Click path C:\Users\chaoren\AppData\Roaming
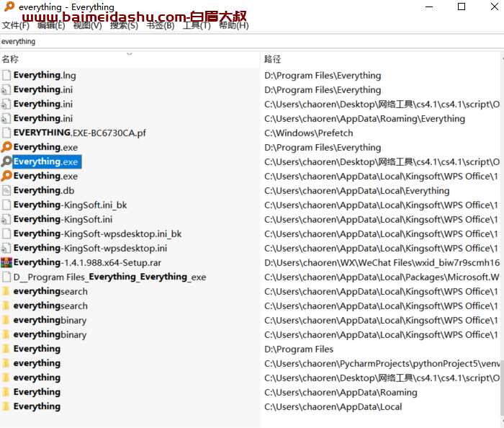The height and width of the screenshot is (428, 504). point(341,392)
